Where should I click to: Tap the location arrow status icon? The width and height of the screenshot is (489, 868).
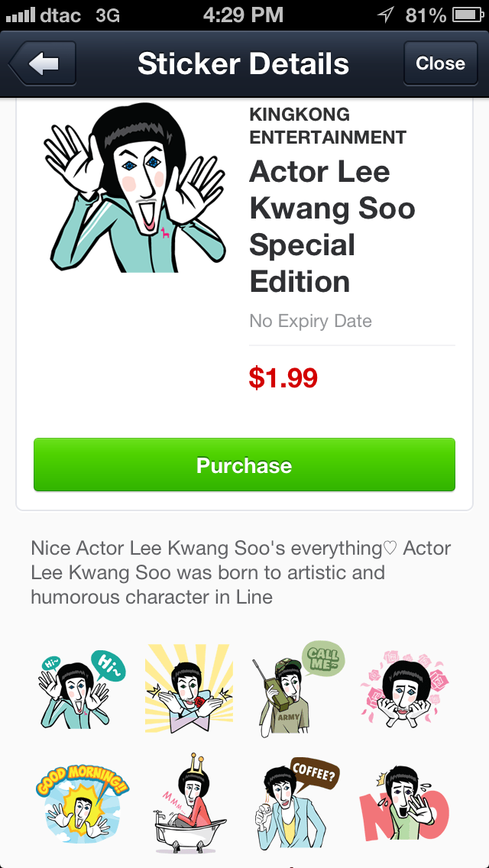387,15
